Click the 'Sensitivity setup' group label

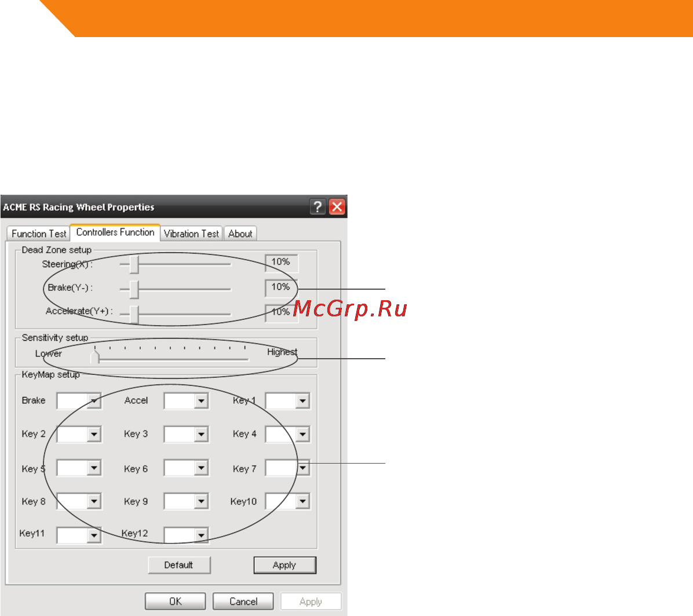click(x=55, y=338)
